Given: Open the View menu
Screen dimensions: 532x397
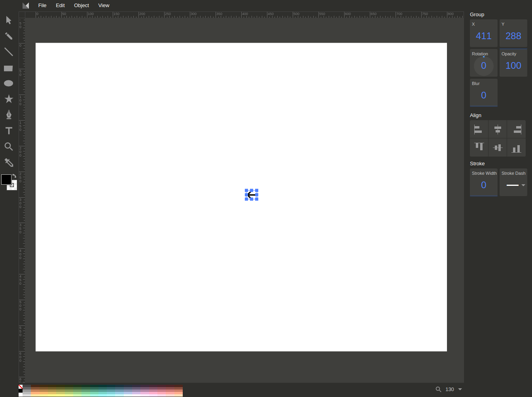Looking at the screenshot, I should [x=104, y=5].
